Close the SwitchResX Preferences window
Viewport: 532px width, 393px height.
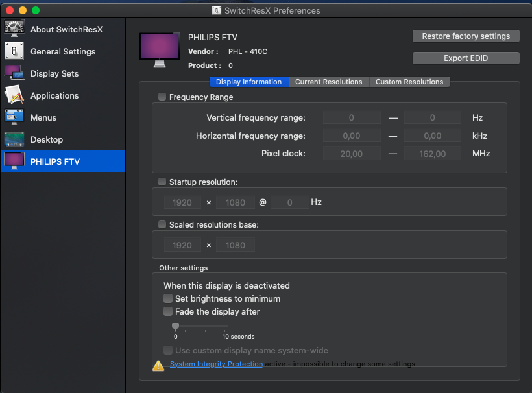tap(10, 10)
